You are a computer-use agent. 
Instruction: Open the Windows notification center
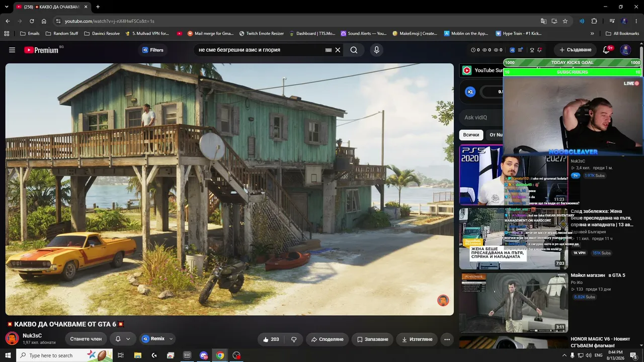[633, 355]
